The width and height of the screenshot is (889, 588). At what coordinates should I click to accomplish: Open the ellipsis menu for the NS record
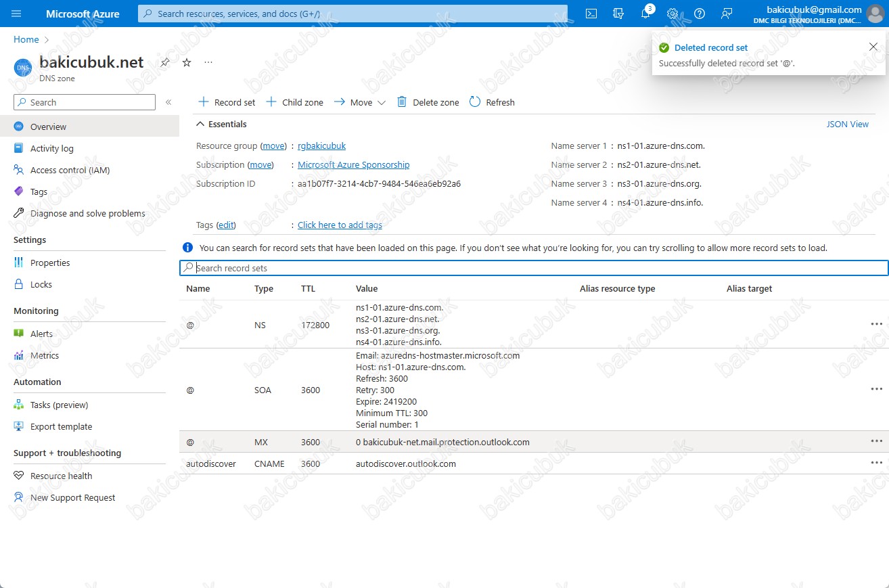(877, 324)
